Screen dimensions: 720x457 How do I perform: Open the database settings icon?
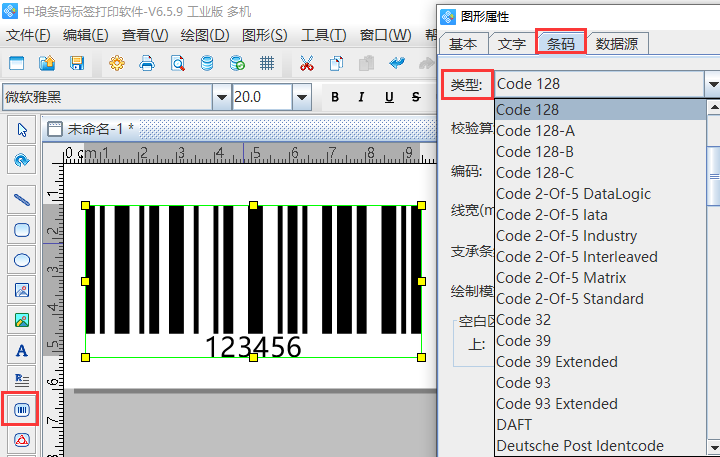click(207, 63)
